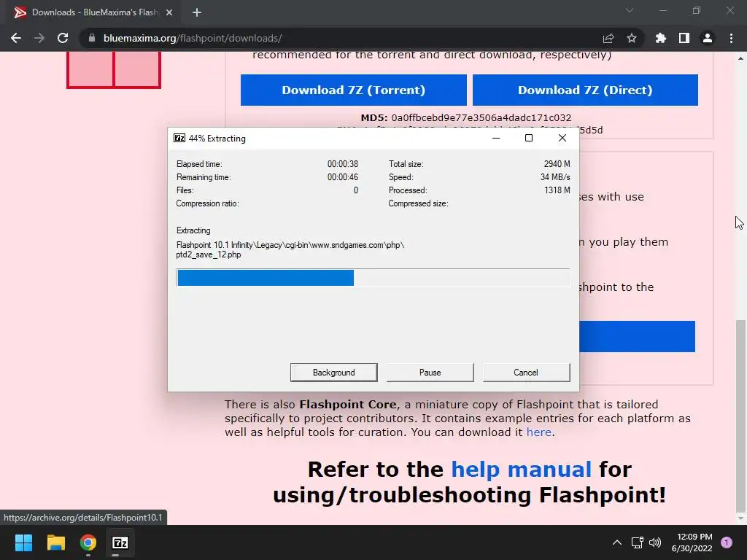Click the ptd2_save_12.php file path text

point(290,249)
